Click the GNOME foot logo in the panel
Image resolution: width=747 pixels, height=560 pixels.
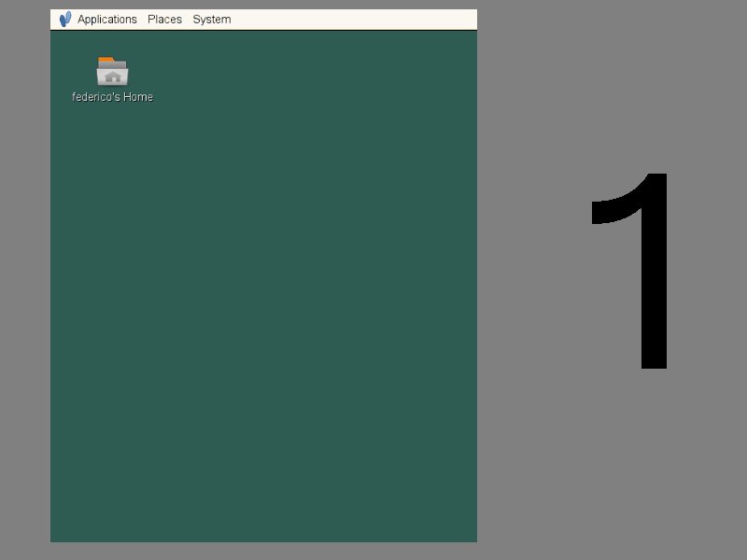64,20
